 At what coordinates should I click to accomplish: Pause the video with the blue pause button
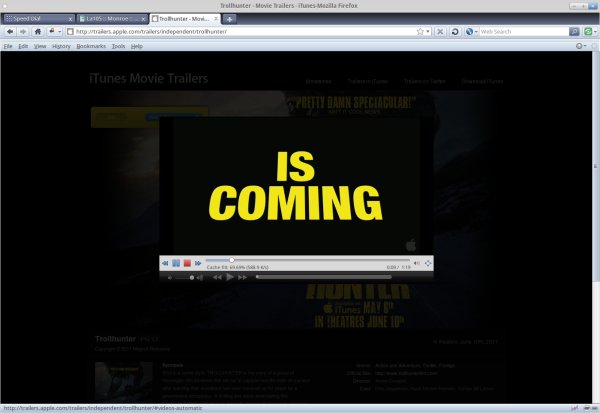pyautogui.click(x=176, y=263)
